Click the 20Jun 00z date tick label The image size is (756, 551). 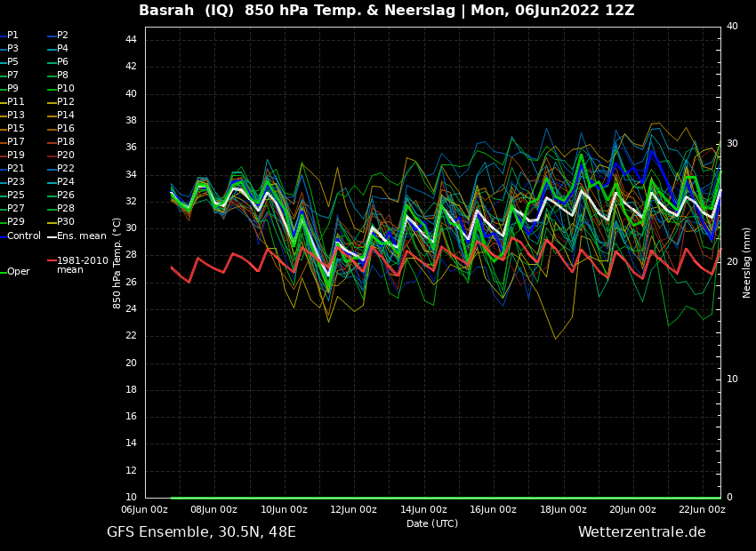(x=632, y=510)
